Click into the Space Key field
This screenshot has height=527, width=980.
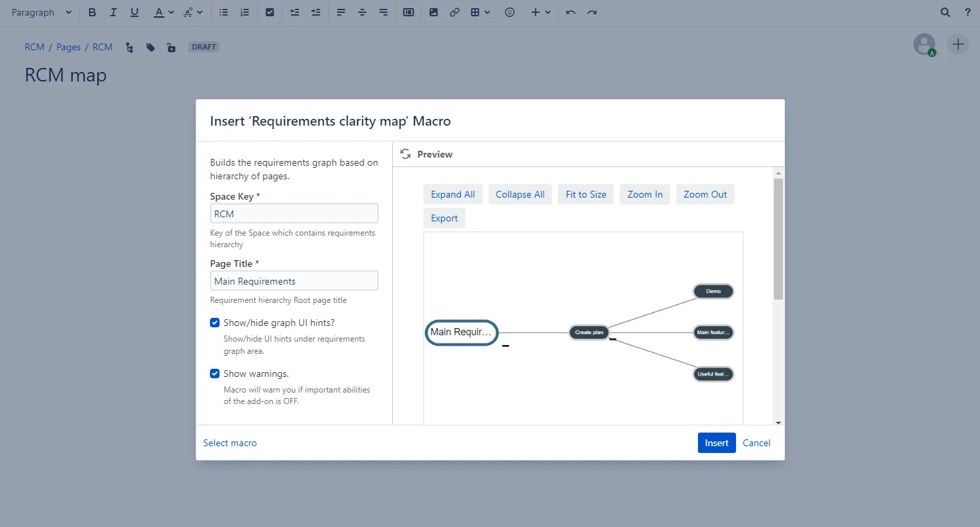click(294, 213)
